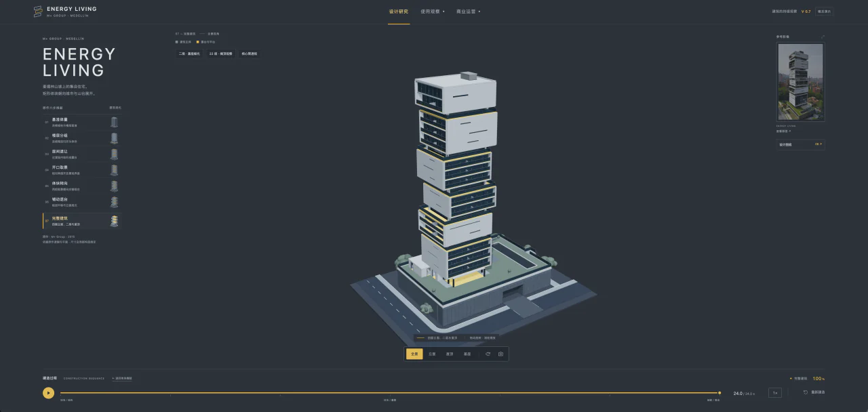
Task: Switch to 立面 view mode
Action: [x=432, y=354]
